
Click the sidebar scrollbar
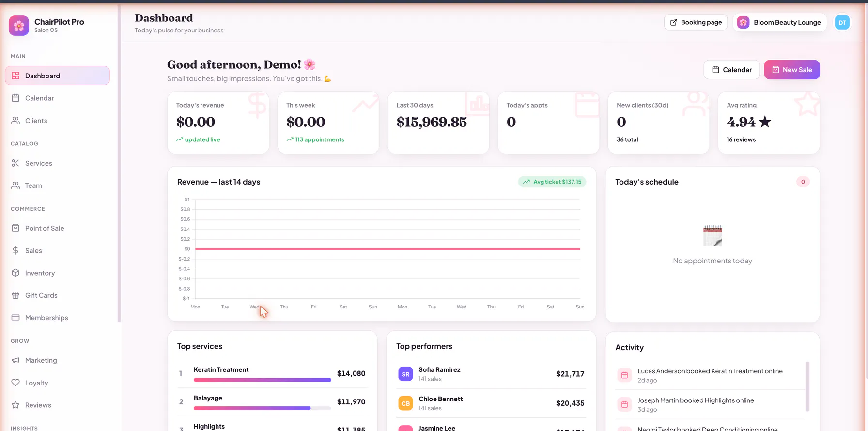coord(119,163)
